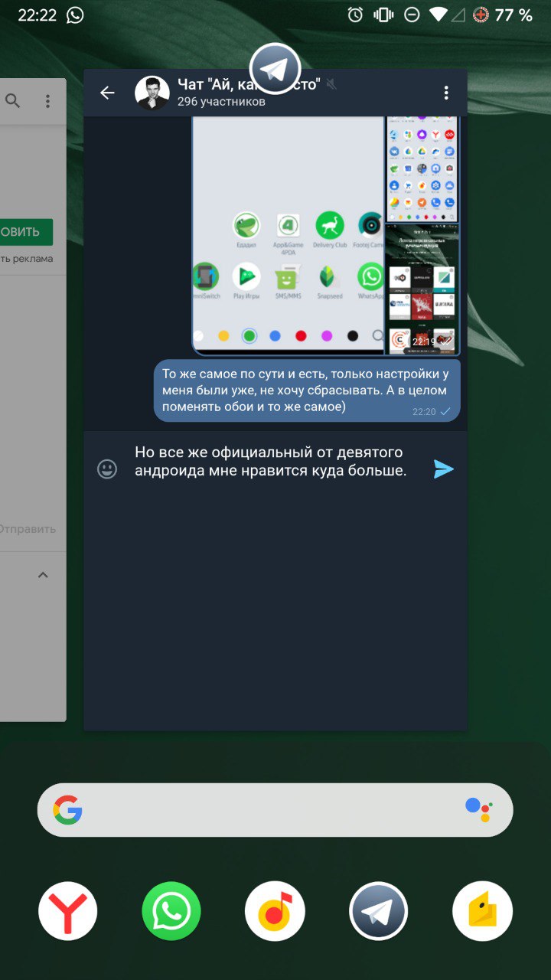Open WhatsApp from dock
This screenshot has width=551, height=980.
171,911
